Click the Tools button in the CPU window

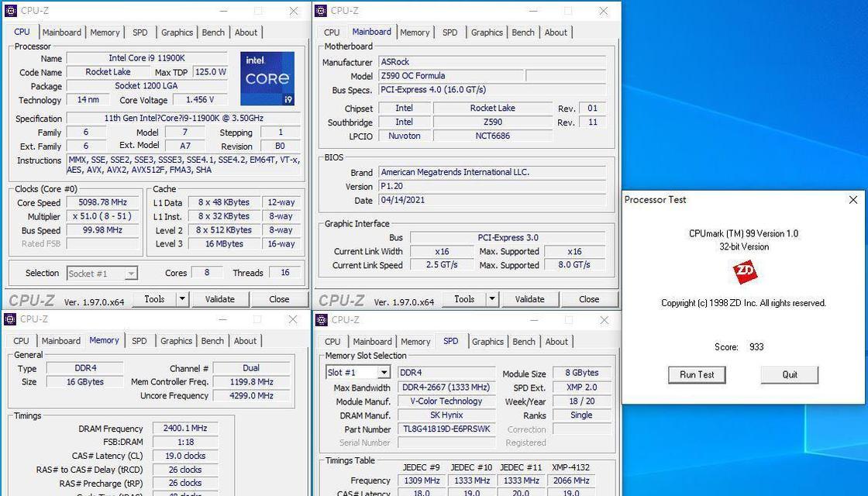tap(154, 299)
